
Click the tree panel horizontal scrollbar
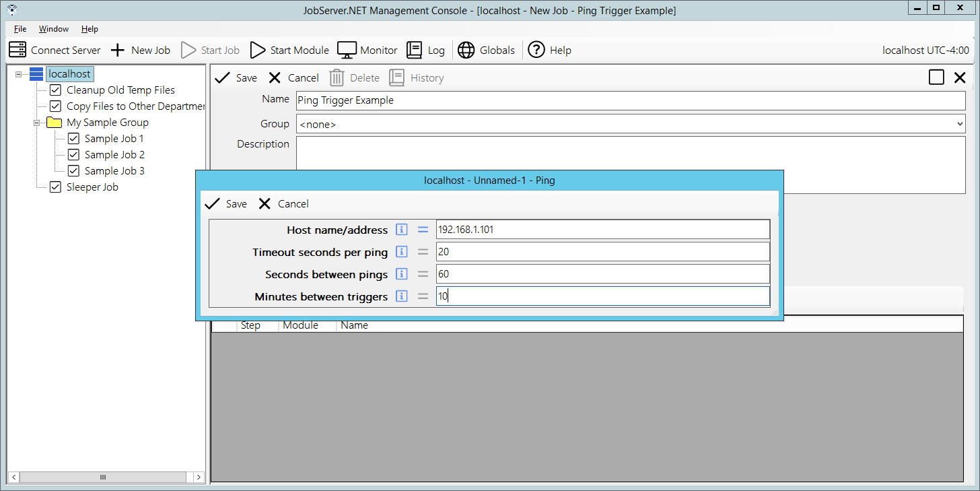103,477
